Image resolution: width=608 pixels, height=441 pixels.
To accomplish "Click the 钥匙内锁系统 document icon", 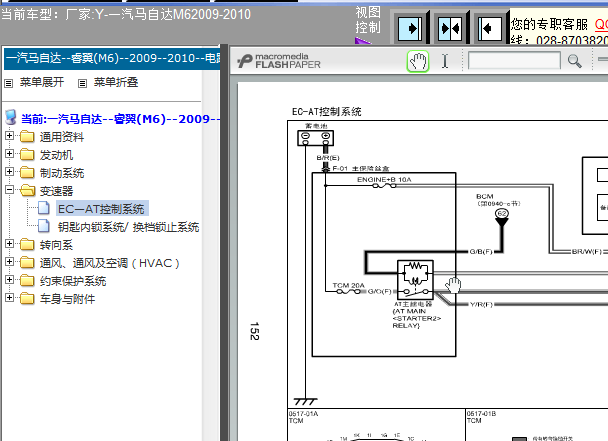I will (44, 226).
